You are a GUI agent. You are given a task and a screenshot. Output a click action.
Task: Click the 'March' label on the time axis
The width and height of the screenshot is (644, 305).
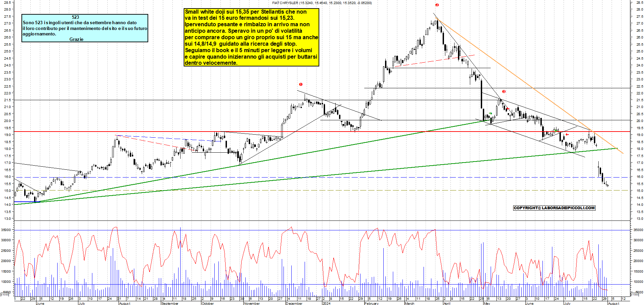(410, 303)
